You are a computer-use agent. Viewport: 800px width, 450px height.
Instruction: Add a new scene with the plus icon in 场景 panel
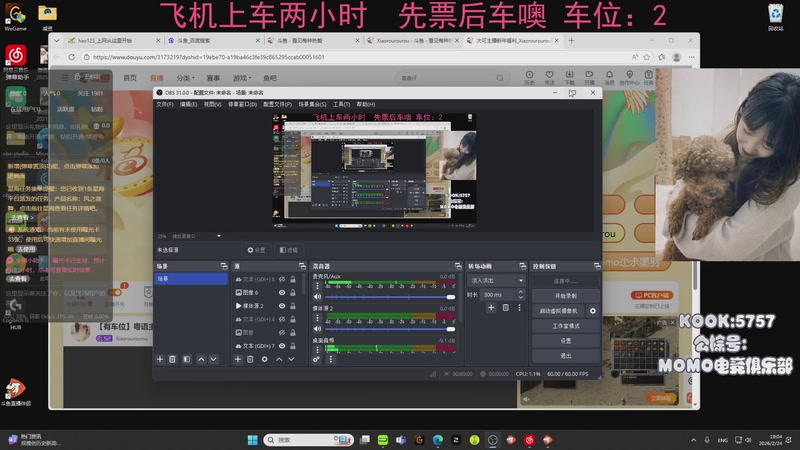click(160, 359)
